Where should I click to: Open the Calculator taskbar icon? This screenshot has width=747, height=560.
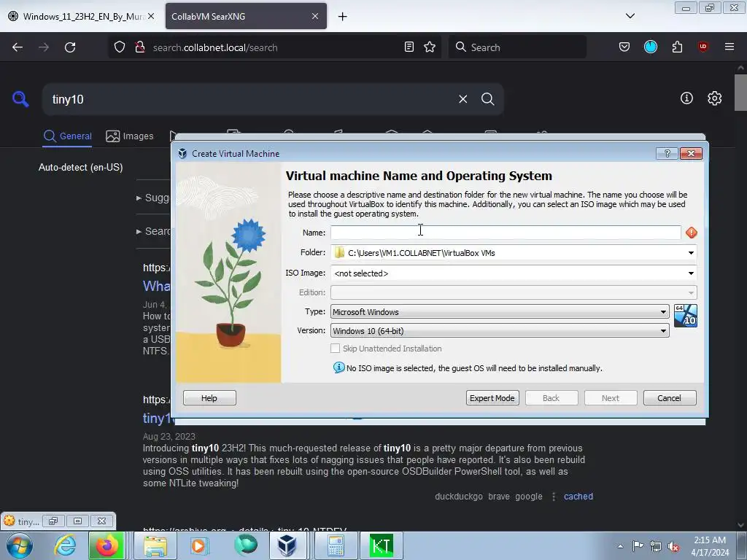pyautogui.click(x=336, y=545)
